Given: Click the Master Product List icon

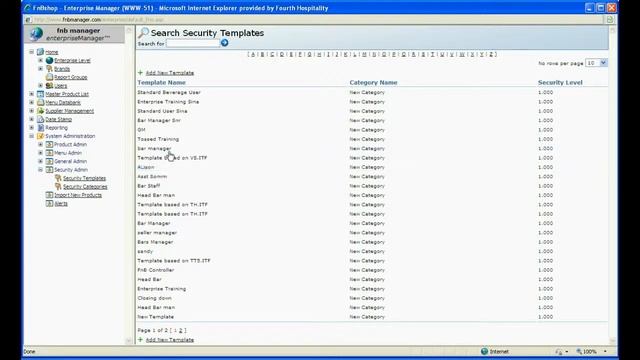Looking at the screenshot, I should pyautogui.click(x=40, y=94).
